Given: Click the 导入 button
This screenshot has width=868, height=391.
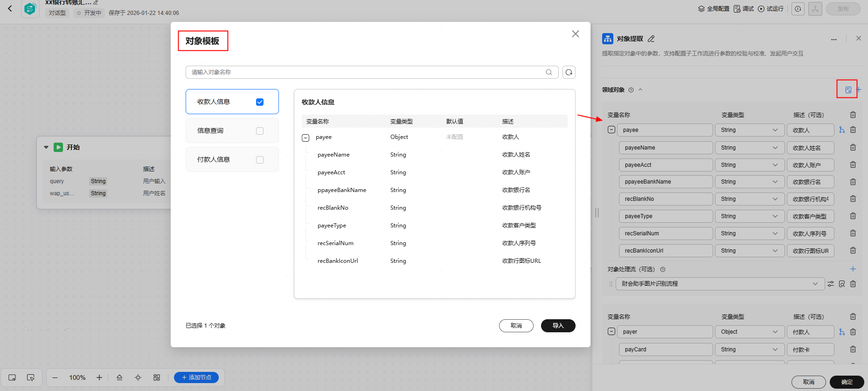Looking at the screenshot, I should click(x=558, y=326).
